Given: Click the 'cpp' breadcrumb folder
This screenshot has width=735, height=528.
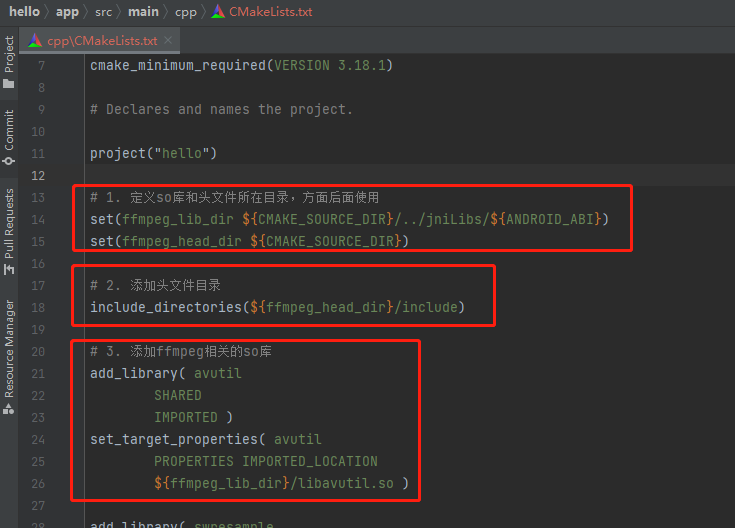Looking at the screenshot, I should [x=187, y=12].
